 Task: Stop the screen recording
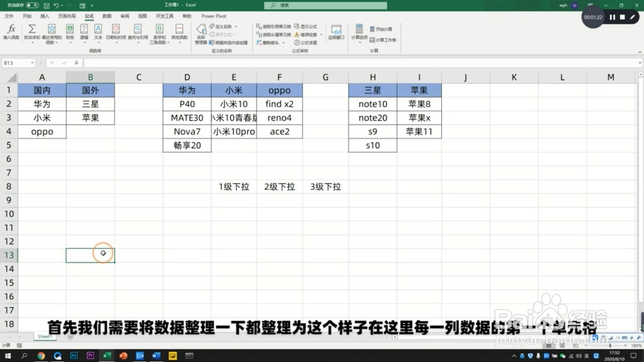(x=622, y=17)
